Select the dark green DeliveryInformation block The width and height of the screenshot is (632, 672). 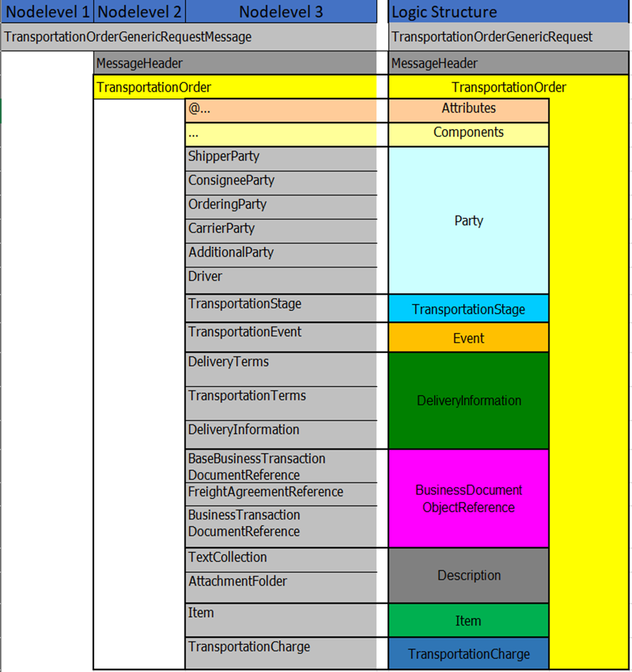[x=469, y=401]
